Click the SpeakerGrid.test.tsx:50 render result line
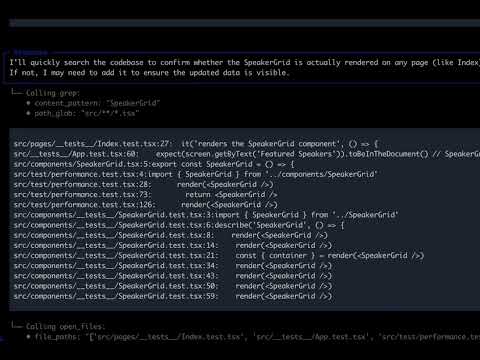Viewport: 480px width, 360px height. (x=173, y=286)
